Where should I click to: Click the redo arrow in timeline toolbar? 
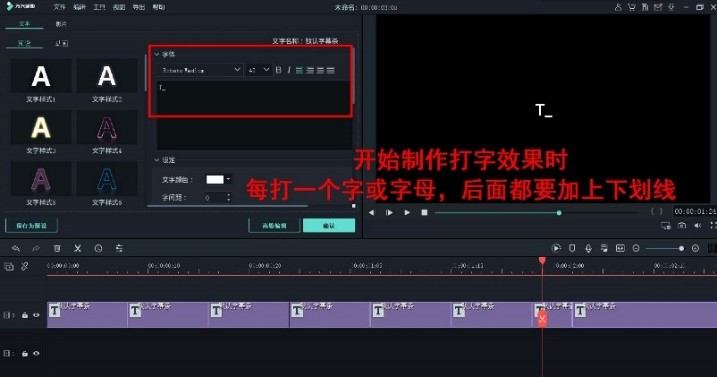36,248
